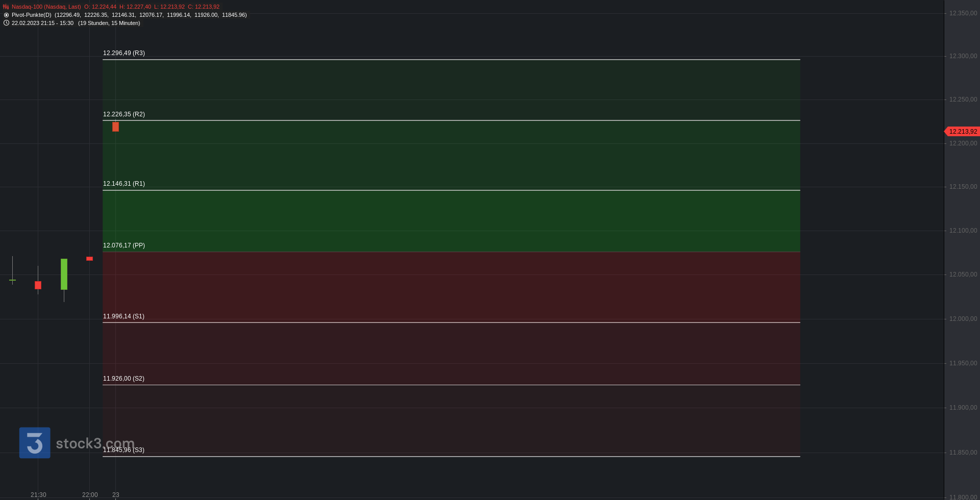
Task: Open the stock3.com watermark link
Action: 95,443
